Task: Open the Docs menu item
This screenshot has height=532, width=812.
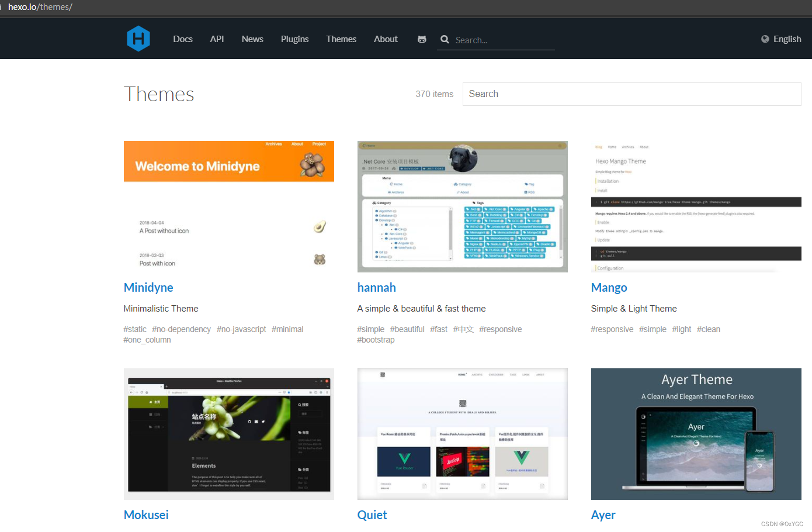Action: pyautogui.click(x=183, y=39)
